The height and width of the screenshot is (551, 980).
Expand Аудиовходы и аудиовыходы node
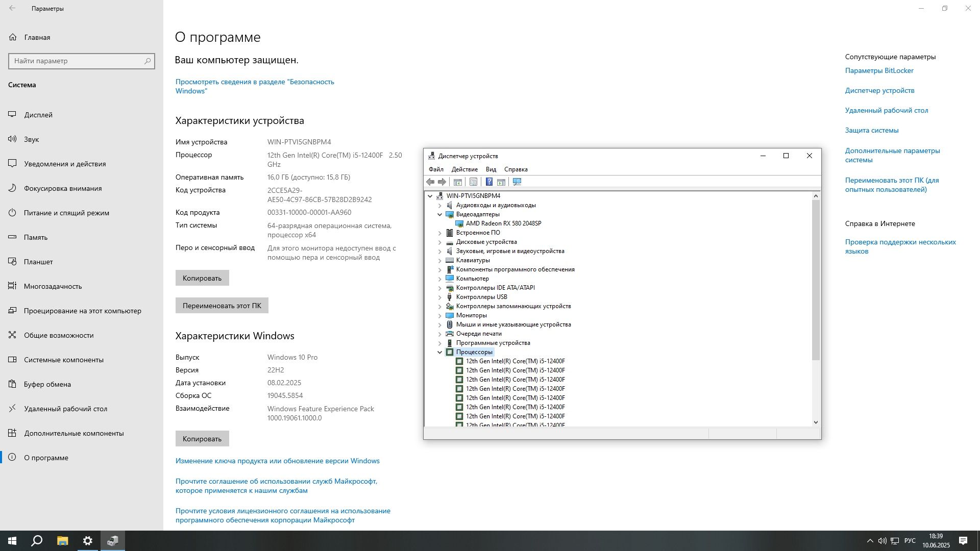pyautogui.click(x=439, y=205)
